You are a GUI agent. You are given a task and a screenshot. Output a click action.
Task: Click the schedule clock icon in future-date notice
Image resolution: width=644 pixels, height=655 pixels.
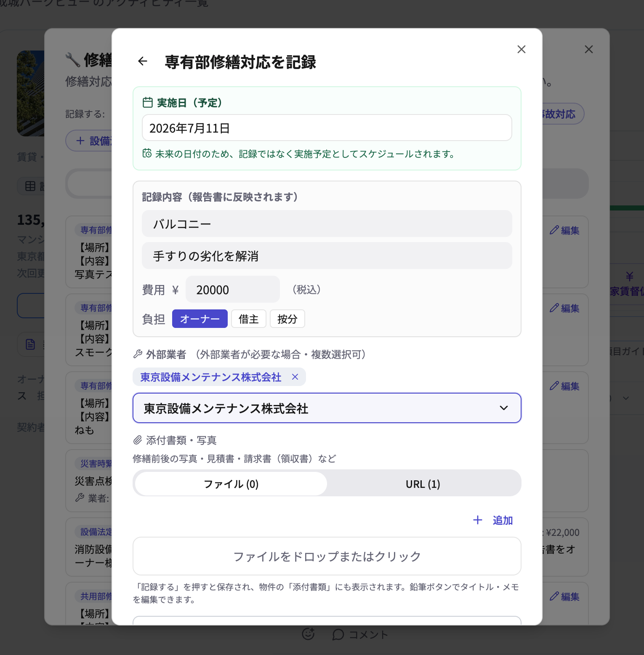[147, 153]
